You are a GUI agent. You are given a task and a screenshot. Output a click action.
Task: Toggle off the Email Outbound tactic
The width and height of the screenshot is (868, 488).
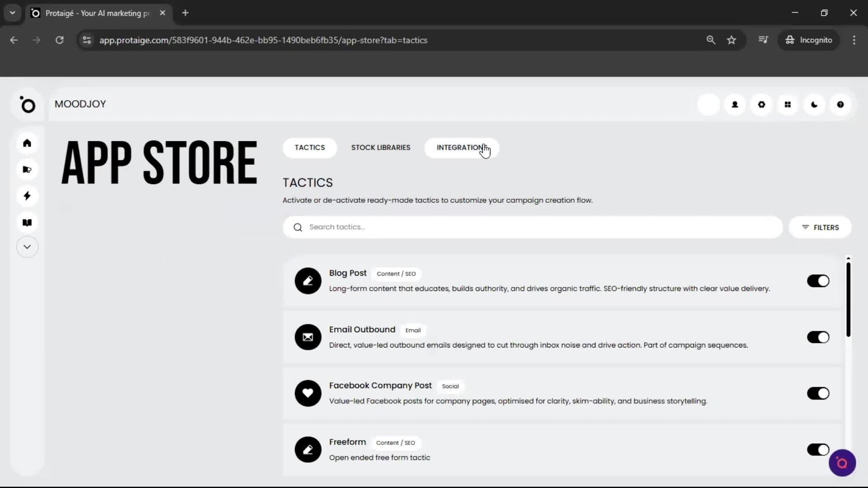click(x=818, y=337)
